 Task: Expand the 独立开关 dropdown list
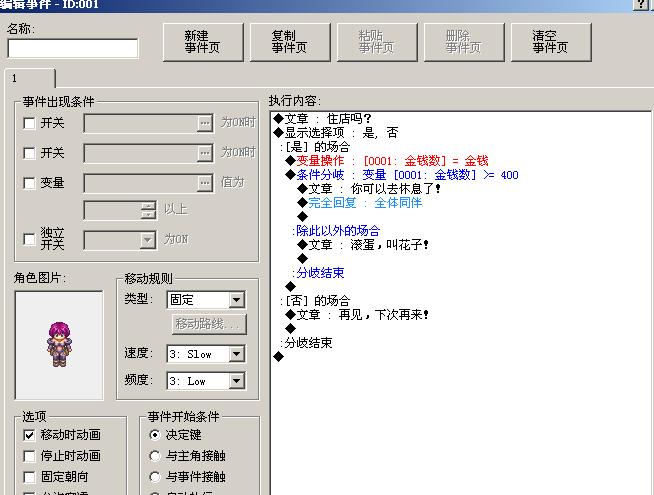pyautogui.click(x=147, y=240)
